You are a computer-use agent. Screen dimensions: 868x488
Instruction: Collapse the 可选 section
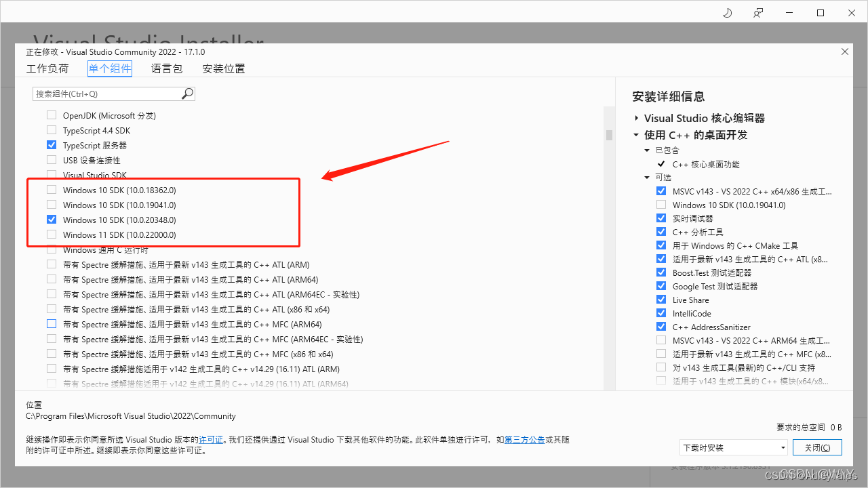tap(647, 177)
